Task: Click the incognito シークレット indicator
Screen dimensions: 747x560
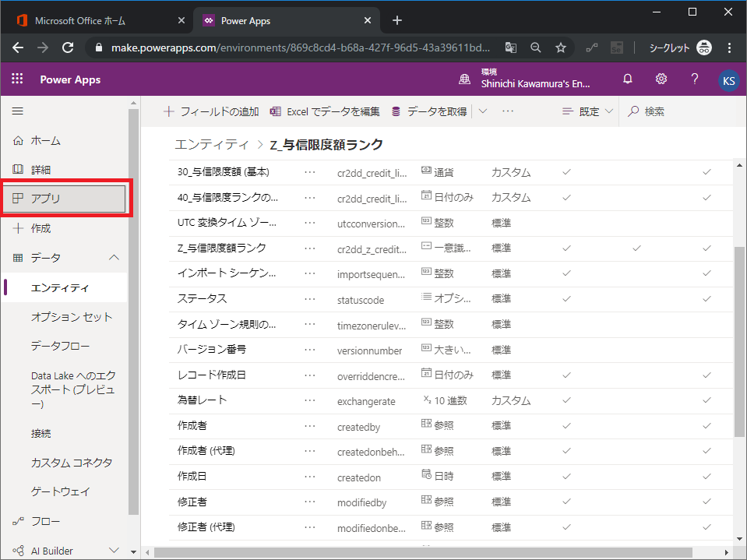Action: [x=680, y=48]
